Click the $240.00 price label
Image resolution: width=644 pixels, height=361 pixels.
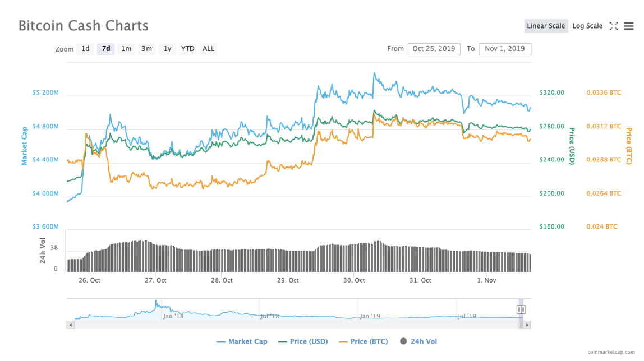coord(551,160)
